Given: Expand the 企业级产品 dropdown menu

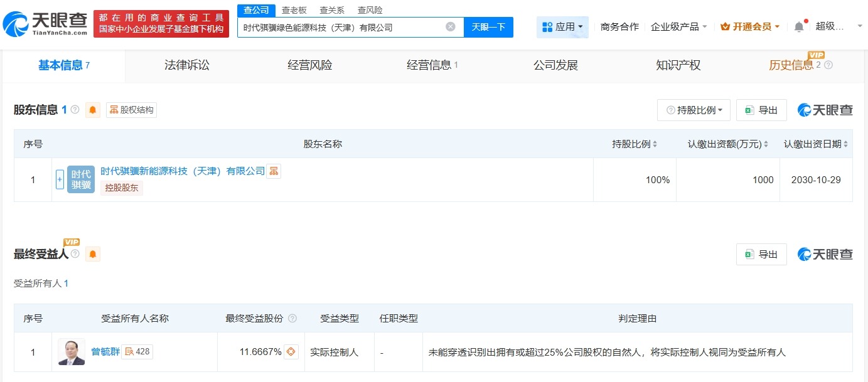Looking at the screenshot, I should pos(678,27).
